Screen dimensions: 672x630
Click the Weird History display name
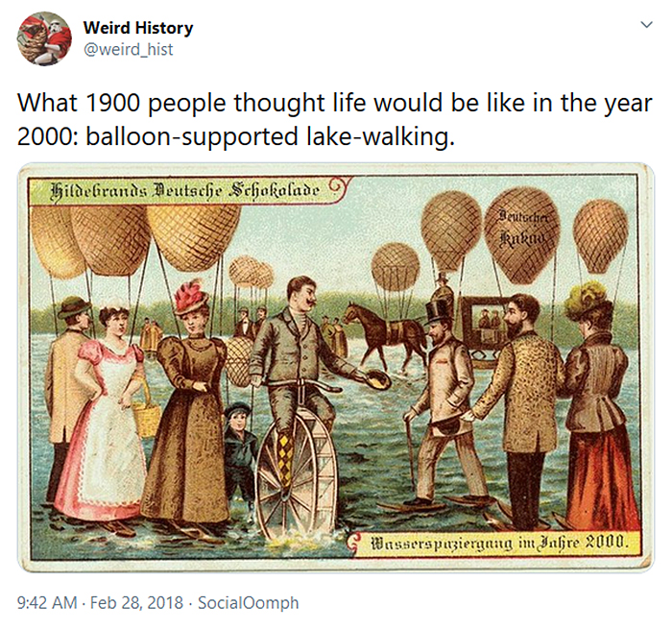(138, 28)
